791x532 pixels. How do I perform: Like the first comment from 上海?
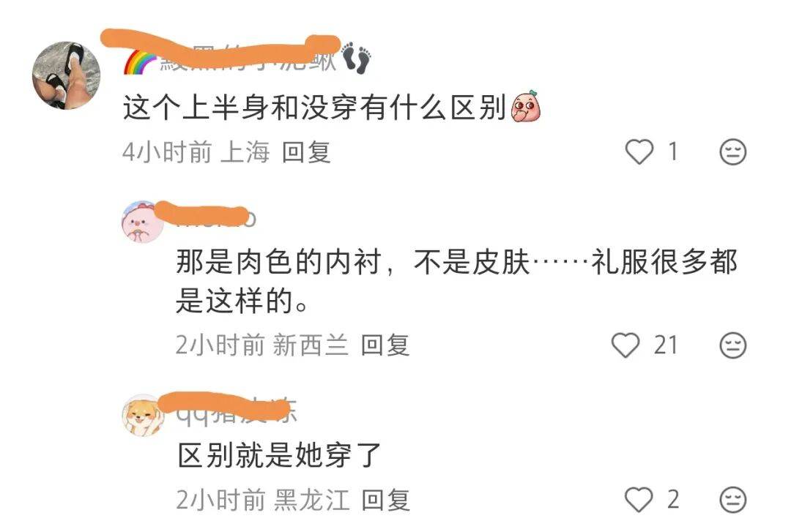(x=639, y=151)
